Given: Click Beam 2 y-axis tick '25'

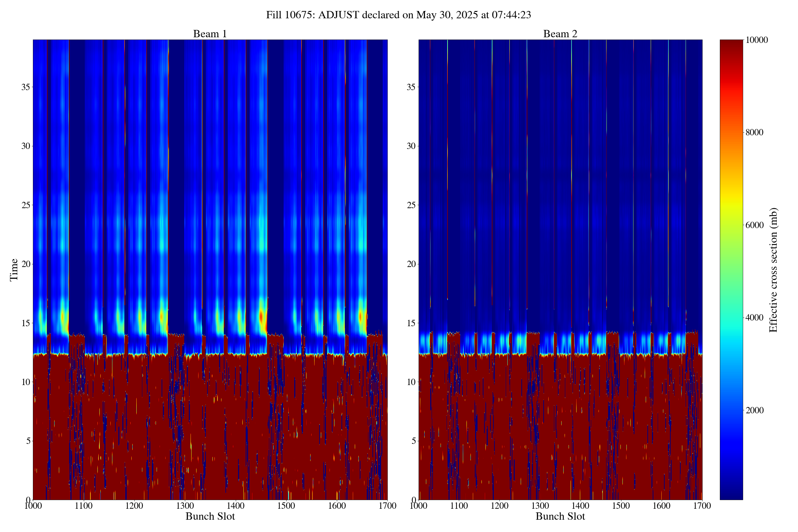Looking at the screenshot, I should pos(411,205).
